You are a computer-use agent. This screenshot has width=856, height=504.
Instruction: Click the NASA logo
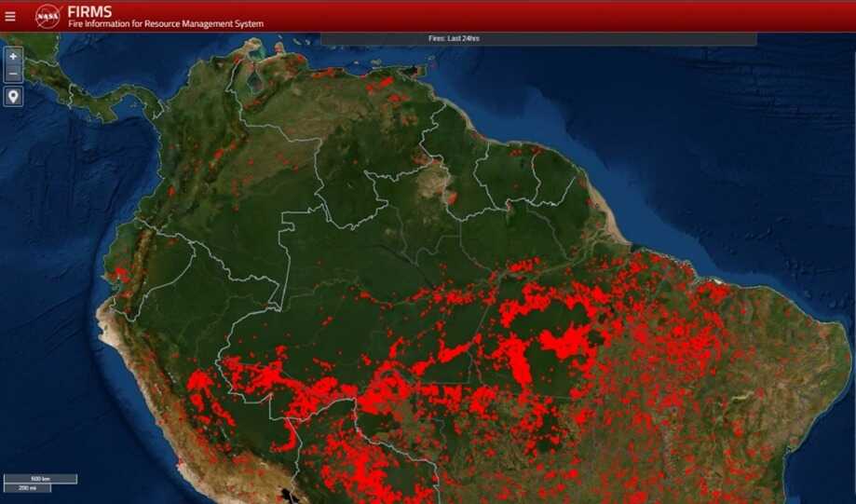click(48, 16)
